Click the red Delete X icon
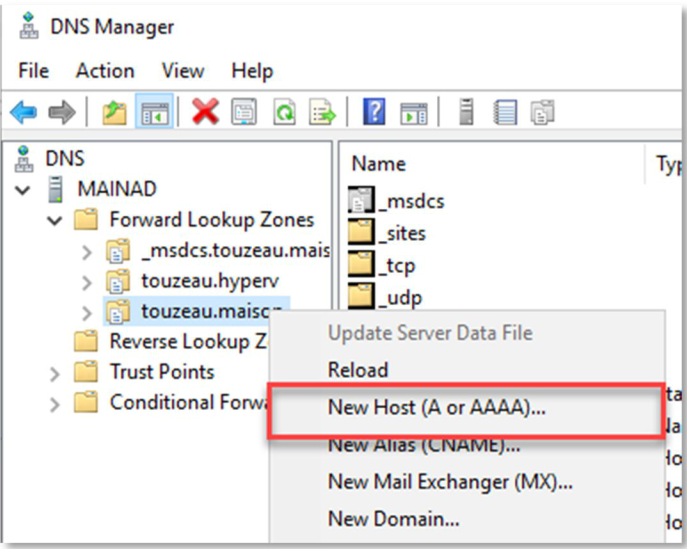The image size is (687, 549). pos(205,112)
